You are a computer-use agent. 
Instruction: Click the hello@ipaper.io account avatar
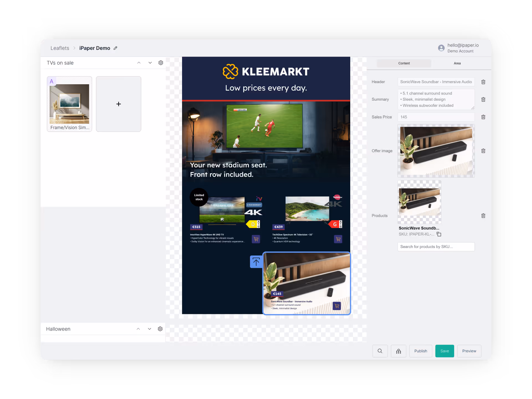[441, 48]
